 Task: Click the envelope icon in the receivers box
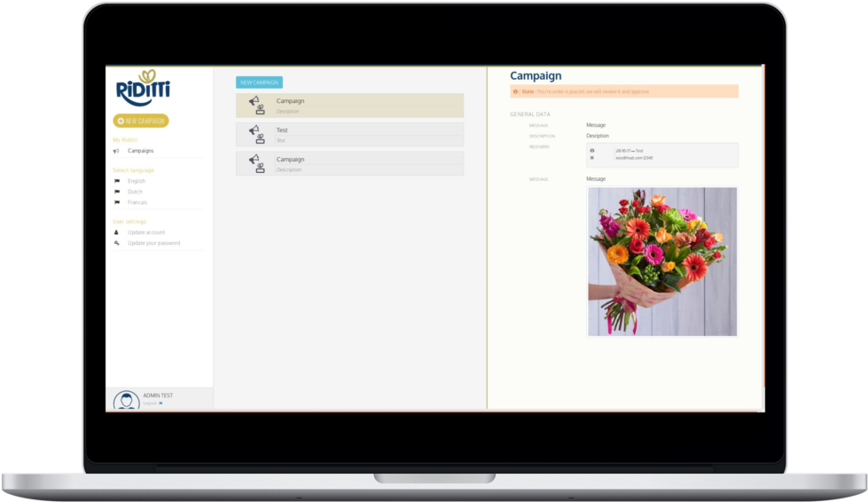point(592,158)
